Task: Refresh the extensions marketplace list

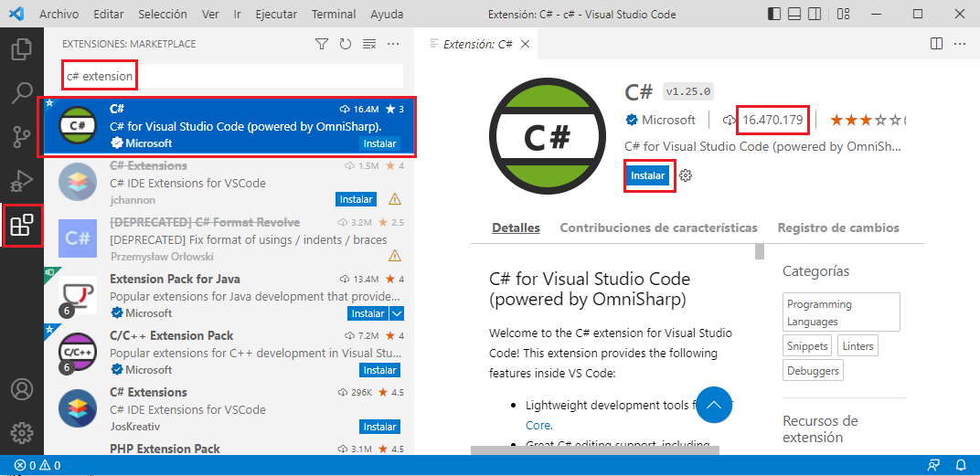Action: tap(345, 44)
